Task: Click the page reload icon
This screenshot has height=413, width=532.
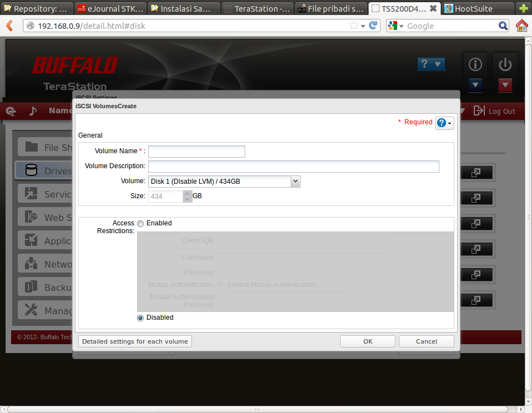Action: point(373,26)
